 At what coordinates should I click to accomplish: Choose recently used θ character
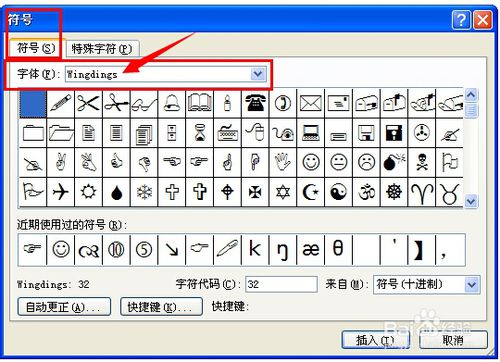(x=338, y=250)
